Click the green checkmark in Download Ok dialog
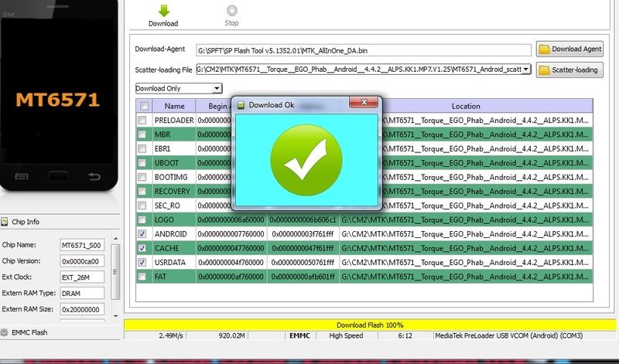 click(x=306, y=160)
